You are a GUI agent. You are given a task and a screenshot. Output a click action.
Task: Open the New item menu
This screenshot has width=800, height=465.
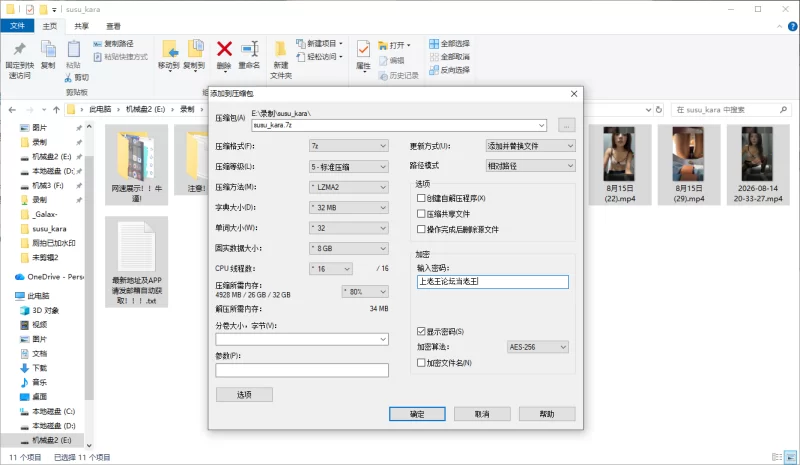[x=320, y=44]
